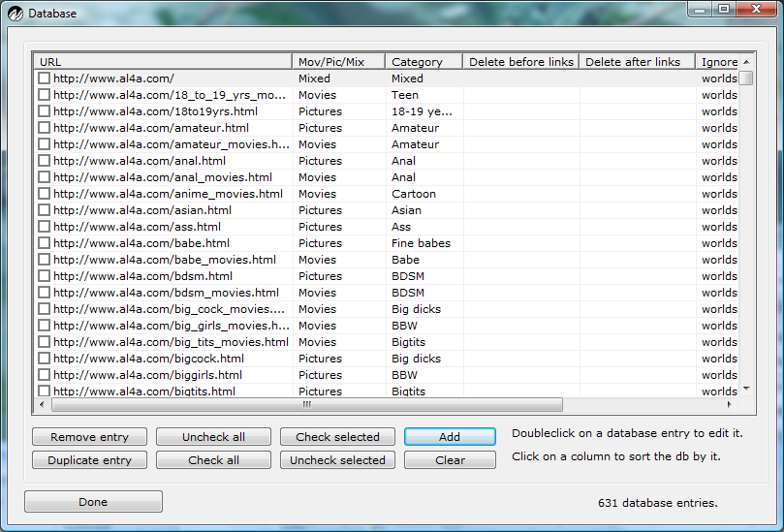
Task: Click the Duplicate entry button
Action: 89,460
